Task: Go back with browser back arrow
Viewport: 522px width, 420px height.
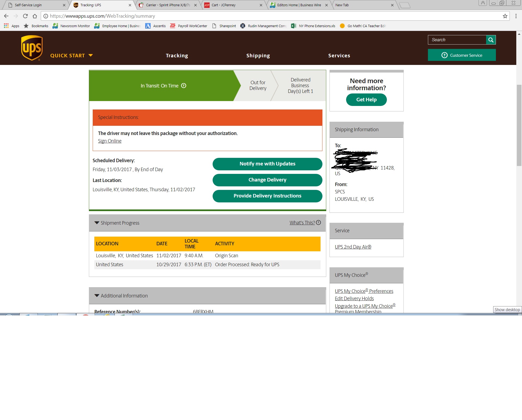Action: (6, 16)
